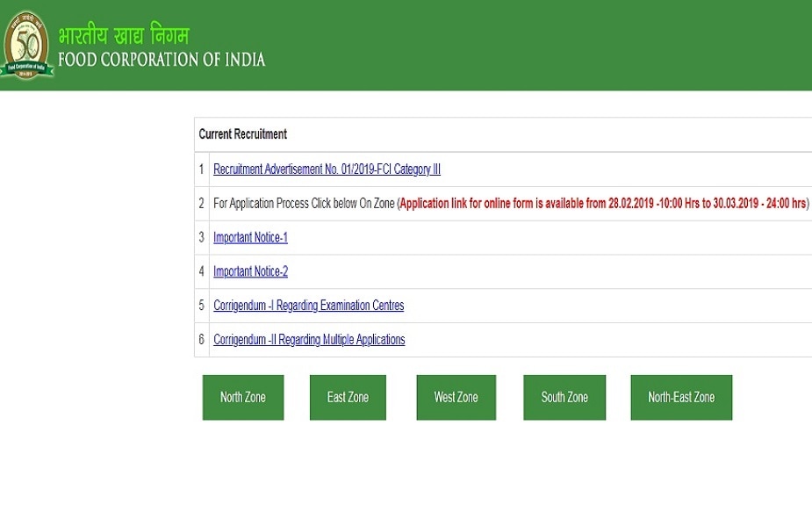812x512 pixels.
Task: Open the Important Notice-1 link
Action: click(250, 237)
